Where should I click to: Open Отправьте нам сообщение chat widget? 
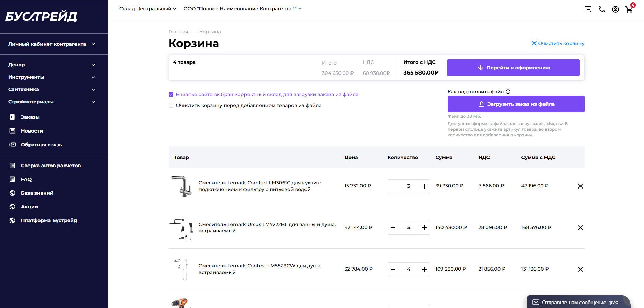click(x=579, y=302)
